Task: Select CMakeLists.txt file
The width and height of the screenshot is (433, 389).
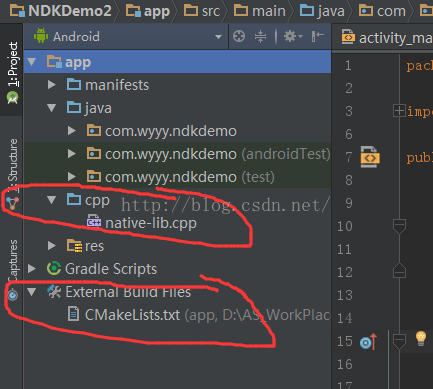Action: point(132,315)
